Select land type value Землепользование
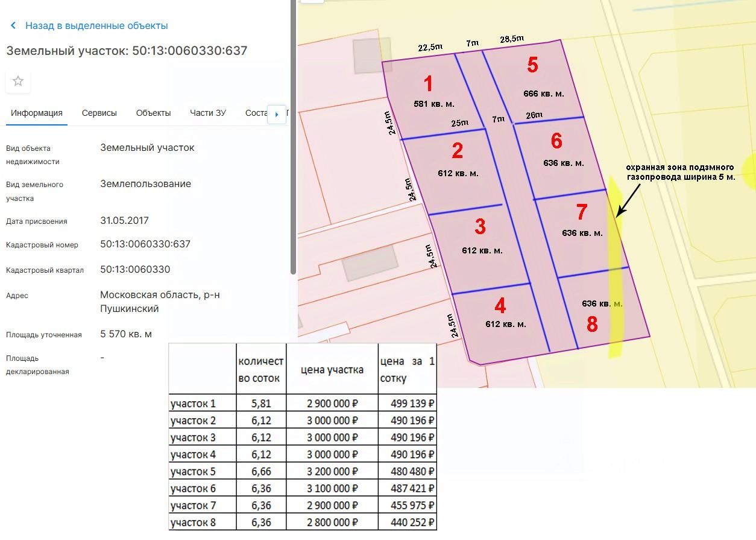 click(145, 184)
